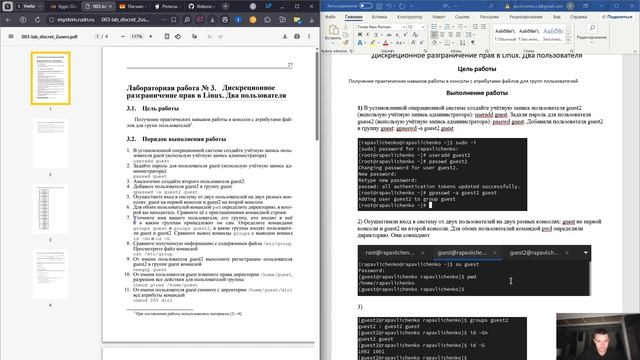Switch to the Вставка ribbon tab
640x360 pixels.
(379, 17)
